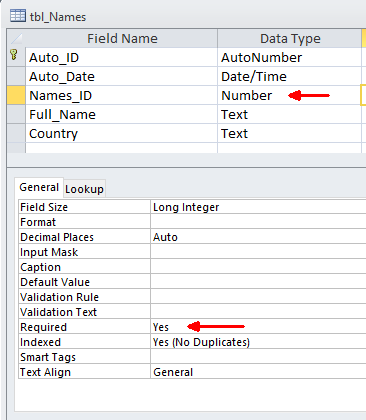Image resolution: width=366 pixels, height=420 pixels.
Task: Click the row selector for Full_Name
Action: [16, 114]
